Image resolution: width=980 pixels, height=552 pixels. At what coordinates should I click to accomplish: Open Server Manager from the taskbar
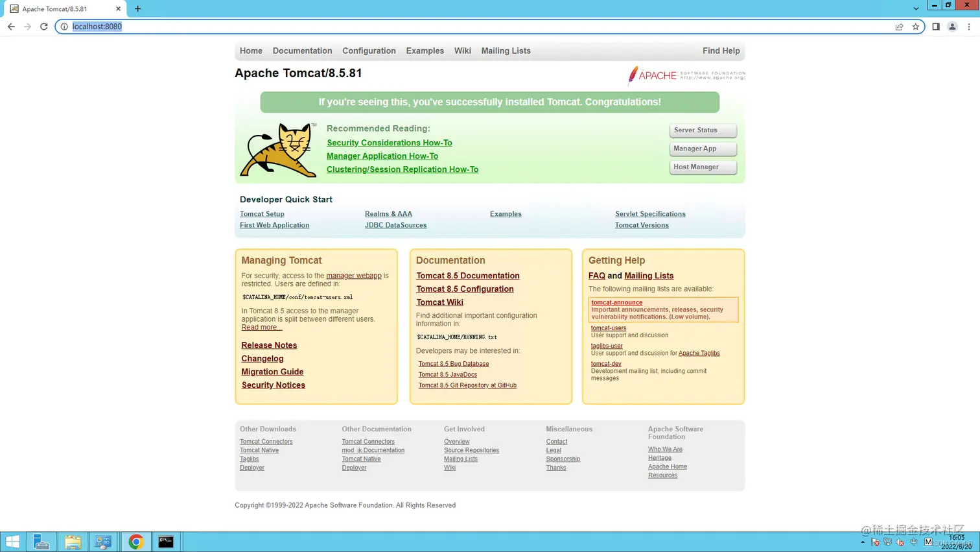pyautogui.click(x=41, y=542)
